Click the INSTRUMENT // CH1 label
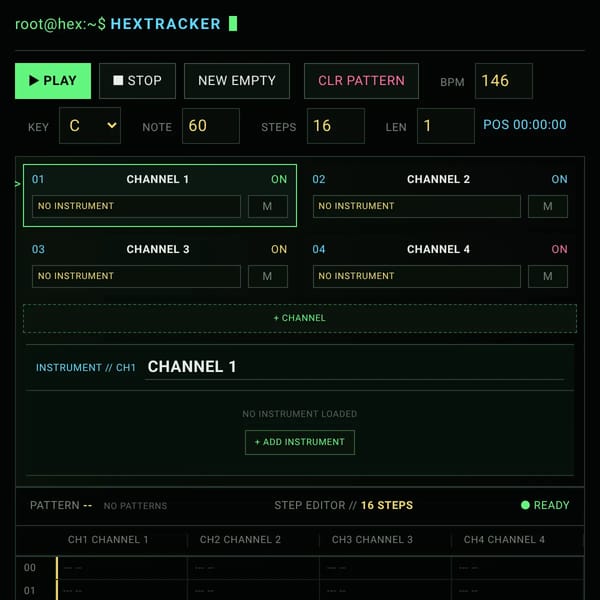 [x=86, y=368]
